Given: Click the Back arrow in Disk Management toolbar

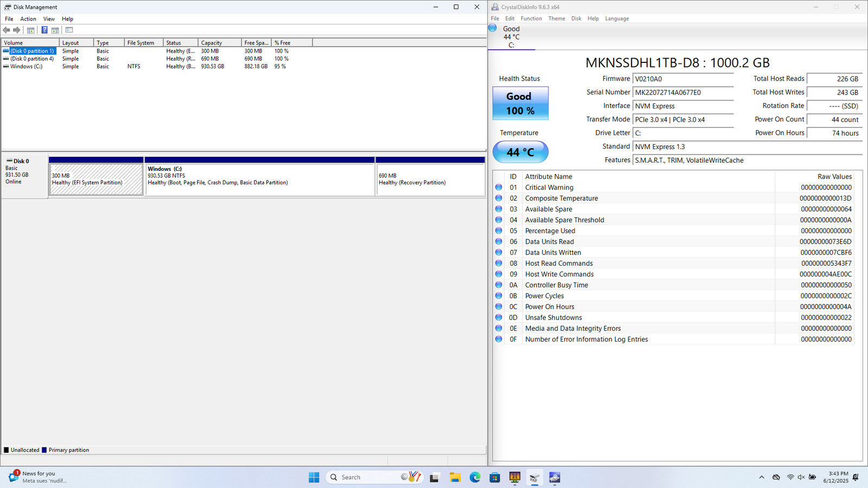Looking at the screenshot, I should [7, 30].
